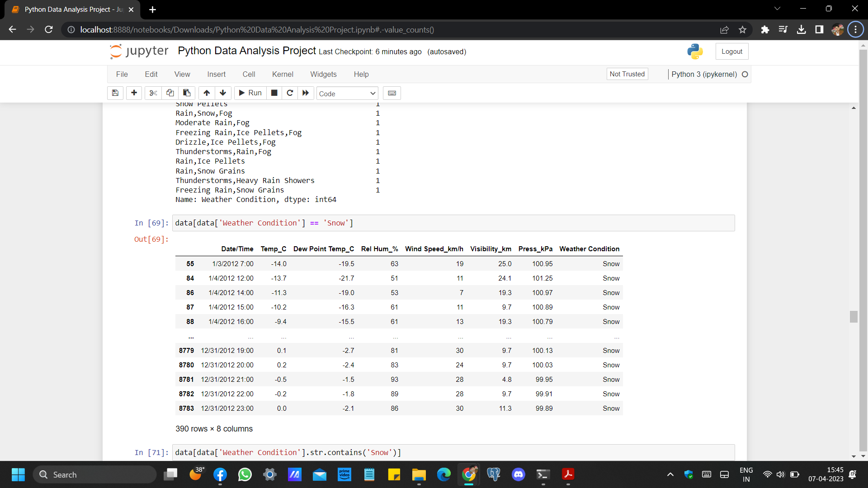Cut the selected cell
This screenshot has width=868, height=488.
(153, 93)
